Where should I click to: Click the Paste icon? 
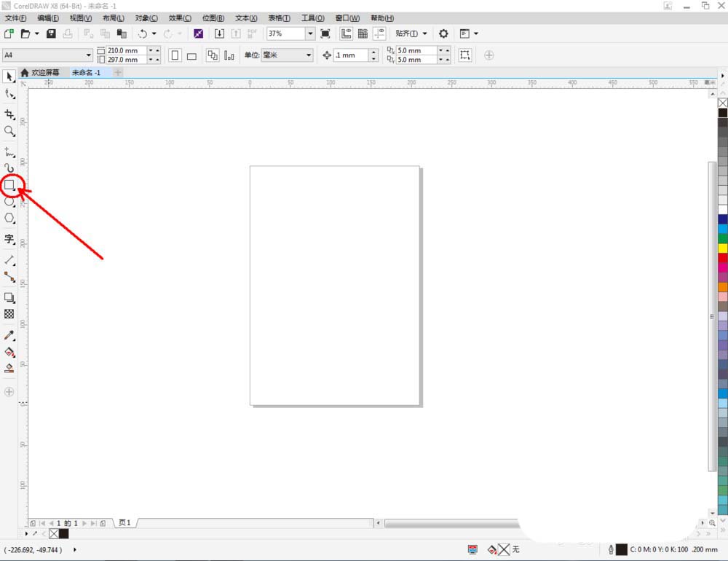tap(122, 34)
